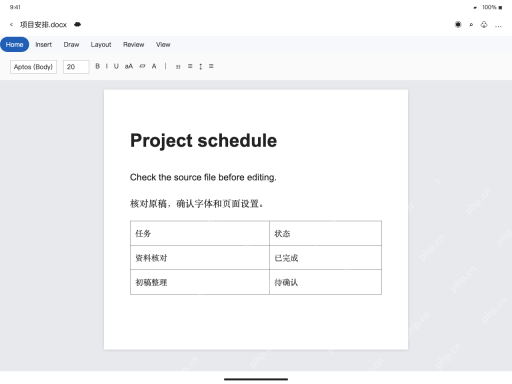The width and height of the screenshot is (512, 384).
Task: Open the aA text formatting options
Action: coord(129,66)
